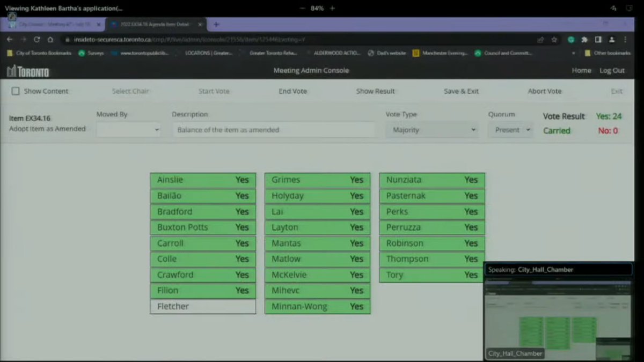Go back using the browser back arrow

click(x=10, y=40)
